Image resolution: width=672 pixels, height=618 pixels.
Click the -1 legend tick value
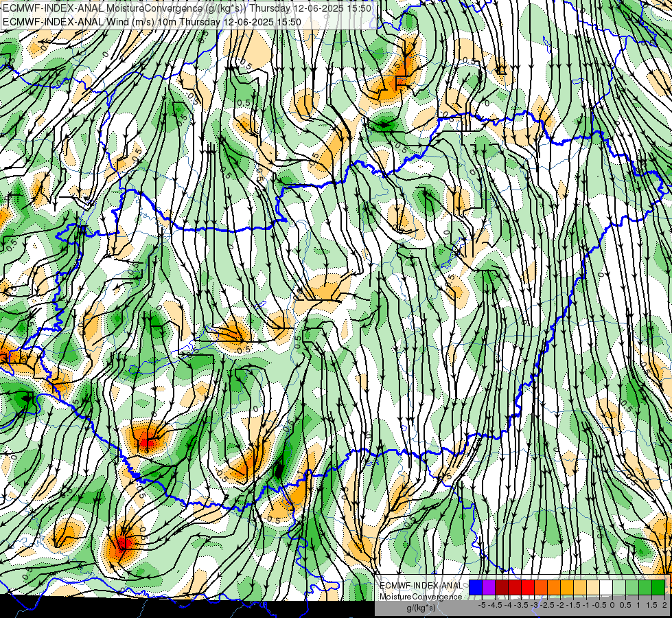[x=586, y=605]
